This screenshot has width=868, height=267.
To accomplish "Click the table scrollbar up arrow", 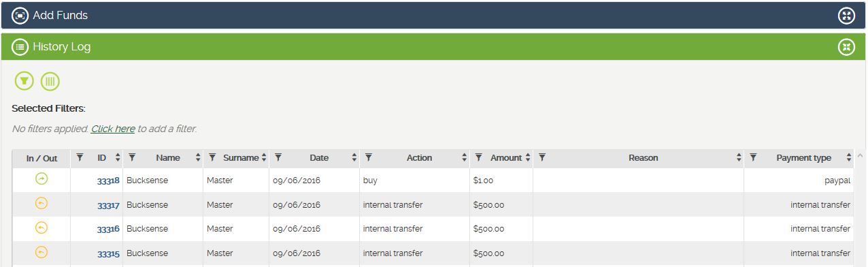I will (859, 156).
